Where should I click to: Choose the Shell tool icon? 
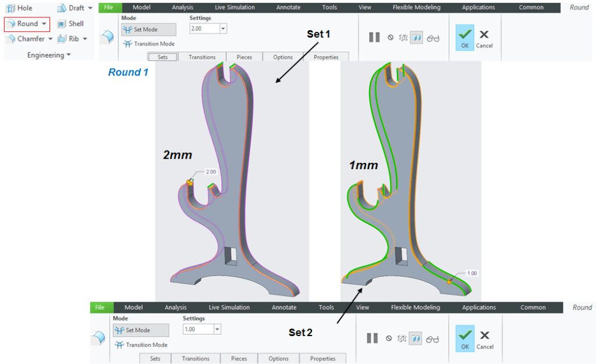point(62,24)
